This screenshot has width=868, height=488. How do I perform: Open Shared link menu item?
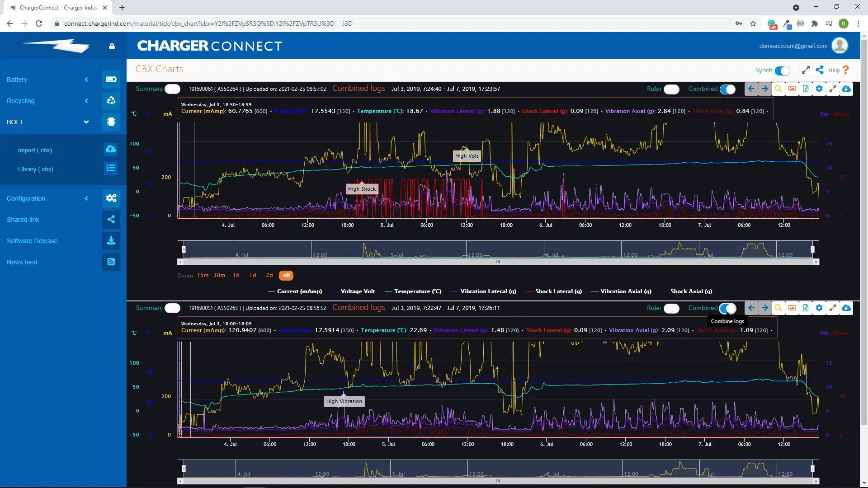coord(23,220)
